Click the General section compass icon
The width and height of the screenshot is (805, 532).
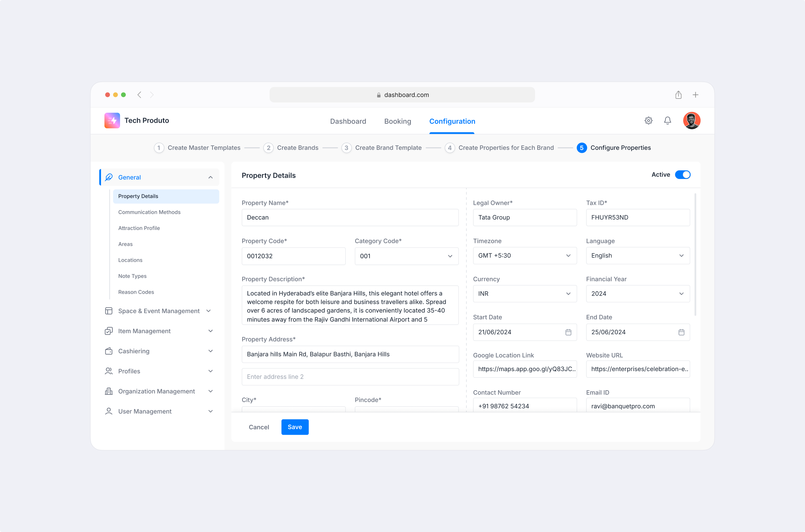point(109,177)
